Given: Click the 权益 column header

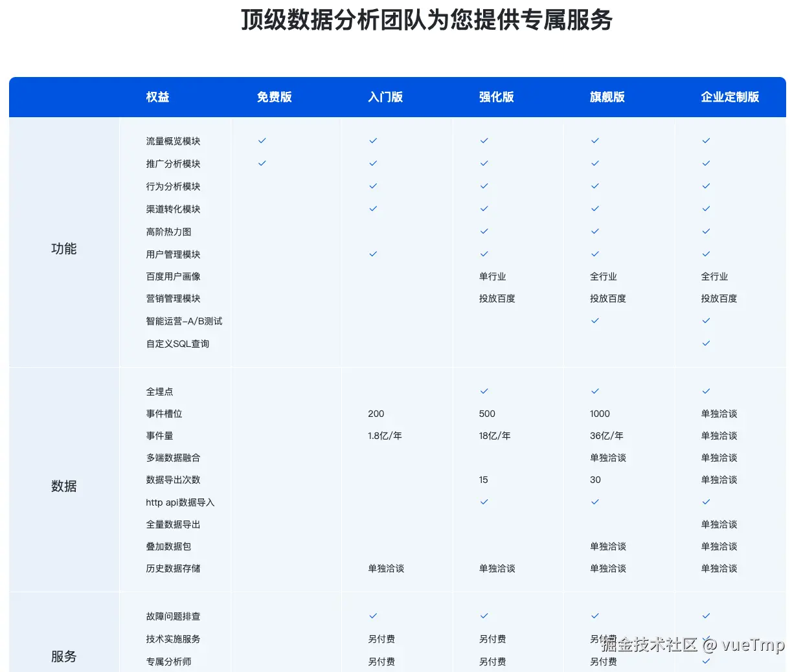Looking at the screenshot, I should [x=157, y=97].
